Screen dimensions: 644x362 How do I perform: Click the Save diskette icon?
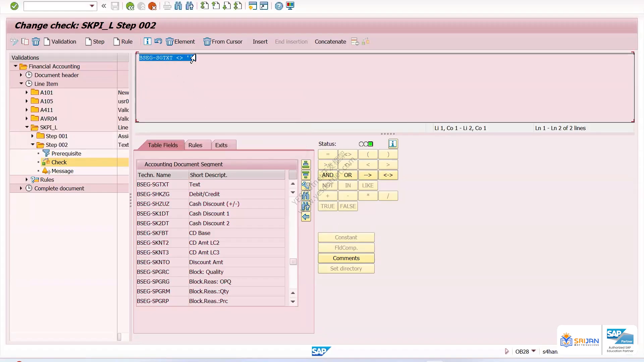(115, 6)
